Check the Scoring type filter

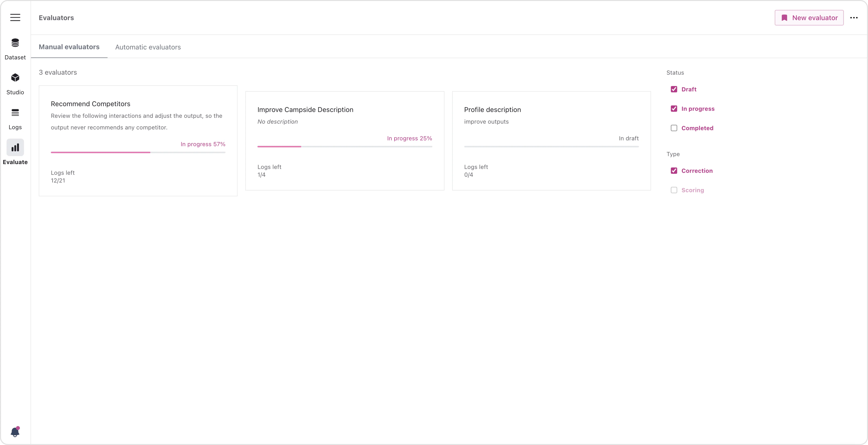coord(674,190)
